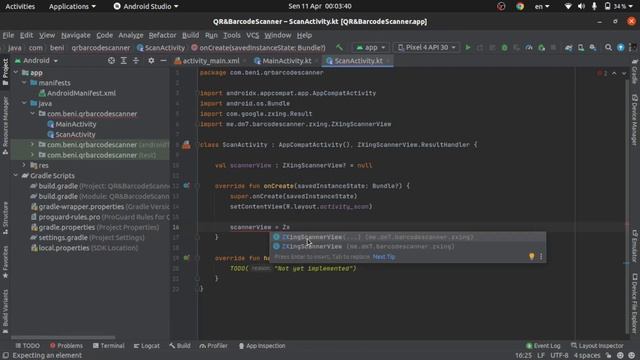Click the Stop toolbar square icon
640x360 pixels.
coord(553,48)
